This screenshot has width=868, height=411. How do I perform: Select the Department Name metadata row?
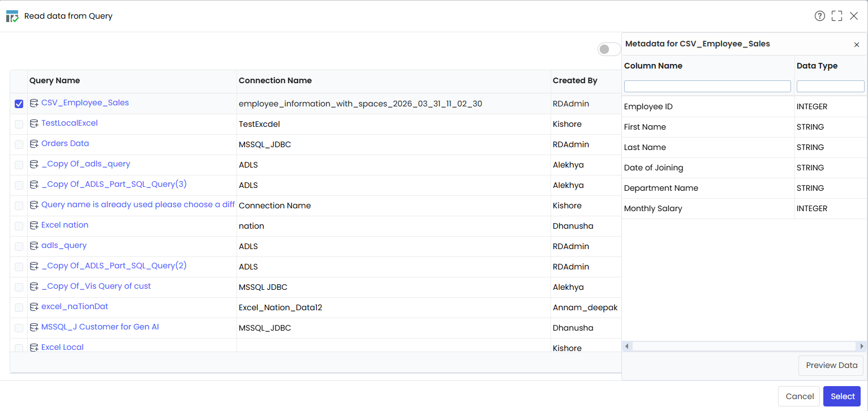pyautogui.click(x=745, y=188)
